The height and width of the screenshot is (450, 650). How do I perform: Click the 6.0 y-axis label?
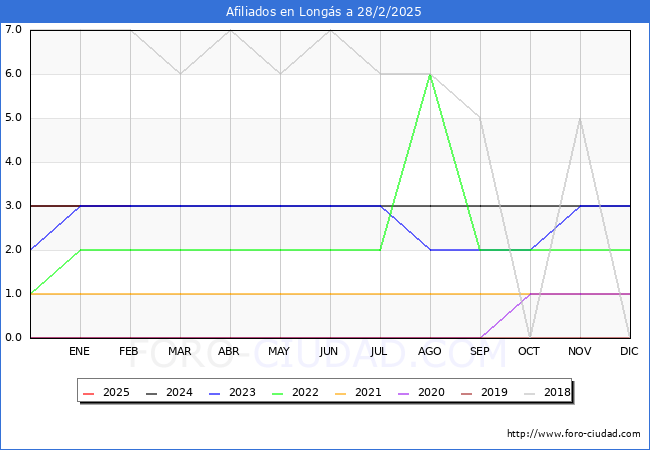(13, 74)
